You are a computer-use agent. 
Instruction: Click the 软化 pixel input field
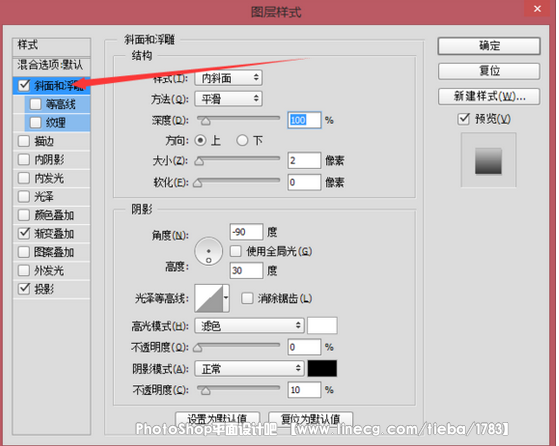304,182
